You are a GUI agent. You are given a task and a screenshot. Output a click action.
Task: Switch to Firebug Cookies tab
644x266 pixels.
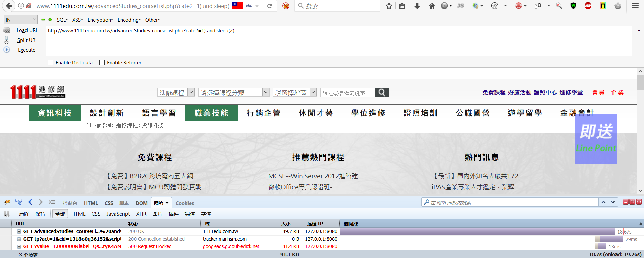[185, 203]
